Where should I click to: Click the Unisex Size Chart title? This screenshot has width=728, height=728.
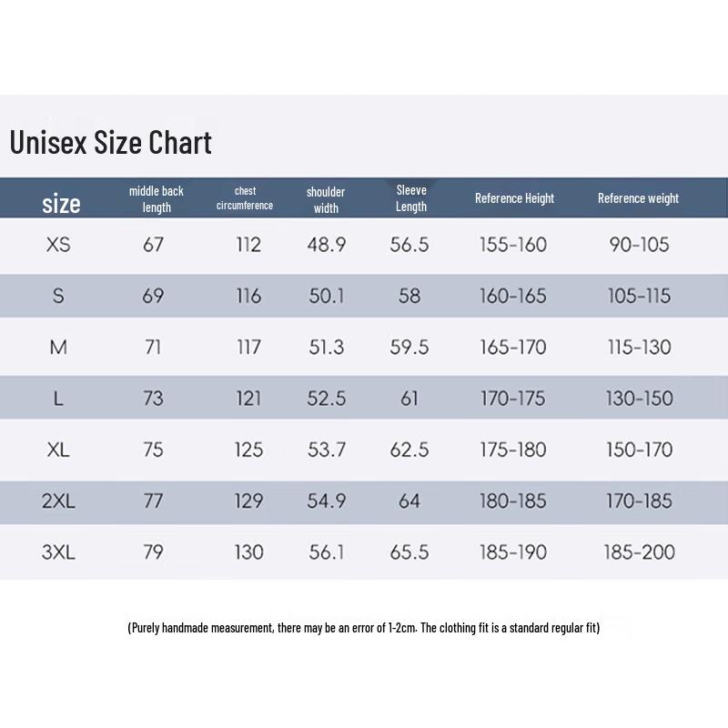point(110,143)
